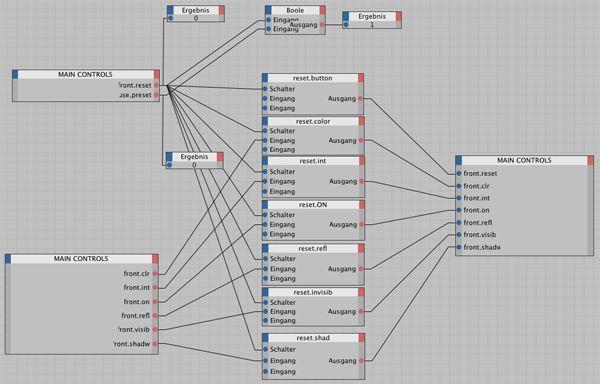Select the reset.invisib node title
600x384 pixels.
point(313,292)
